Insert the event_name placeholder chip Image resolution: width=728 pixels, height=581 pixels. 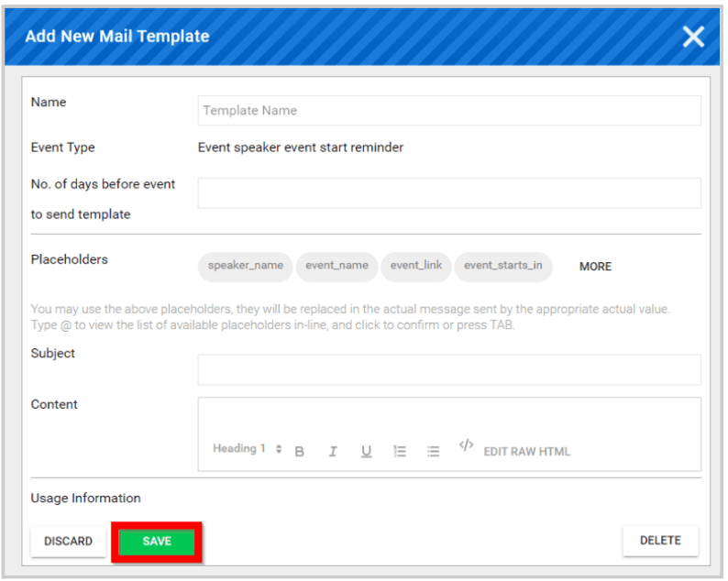coord(336,267)
